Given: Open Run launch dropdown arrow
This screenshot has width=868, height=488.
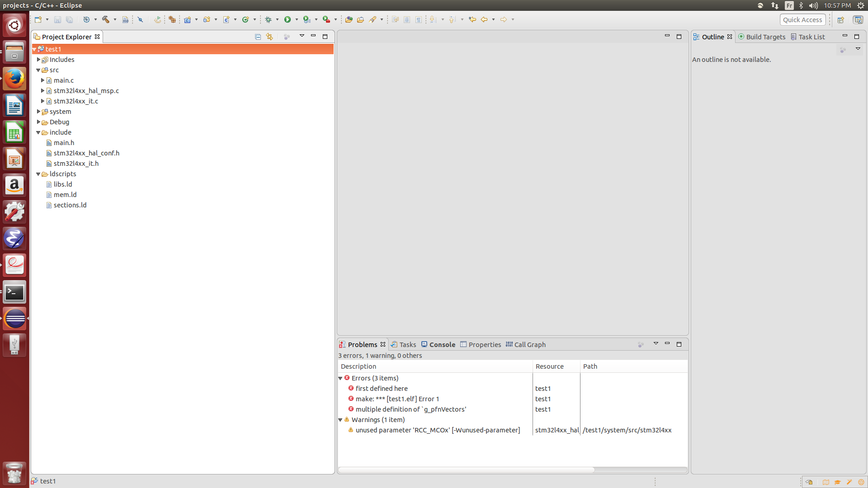Looking at the screenshot, I should [297, 19].
